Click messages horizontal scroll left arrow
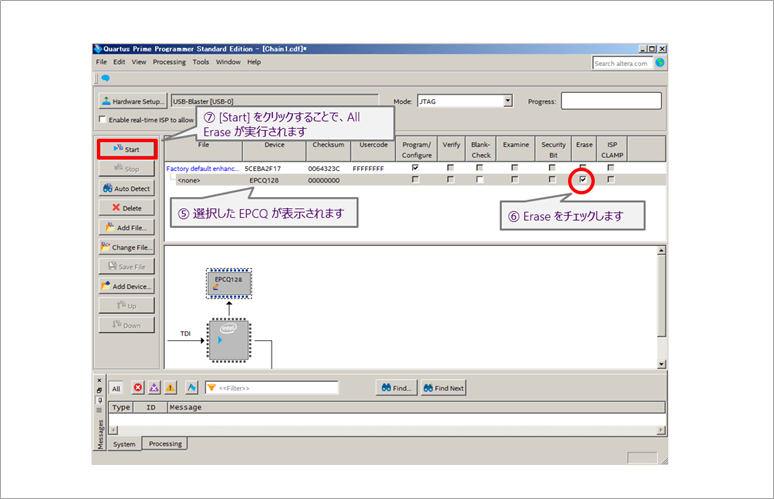Viewport: 774px width, 499px height. click(x=114, y=430)
